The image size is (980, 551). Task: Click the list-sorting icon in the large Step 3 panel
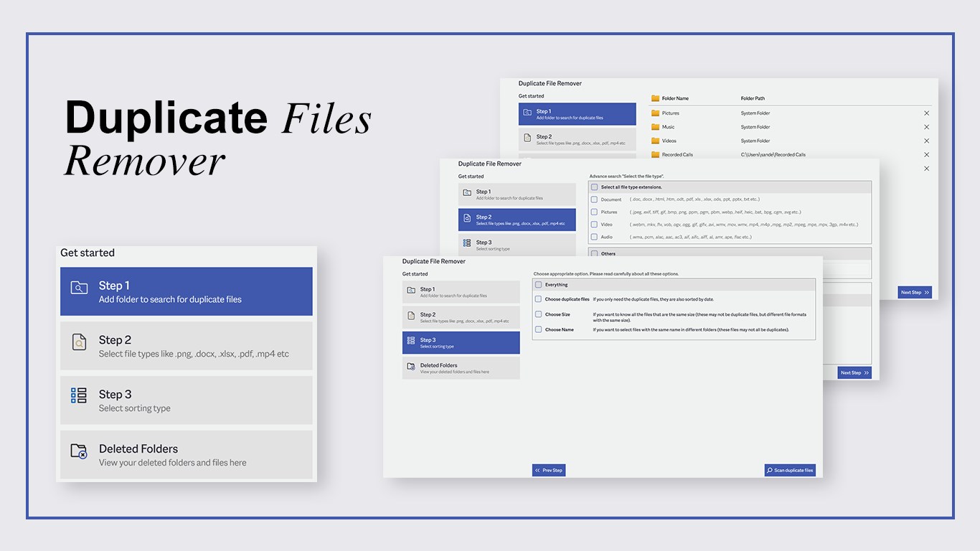coord(79,395)
